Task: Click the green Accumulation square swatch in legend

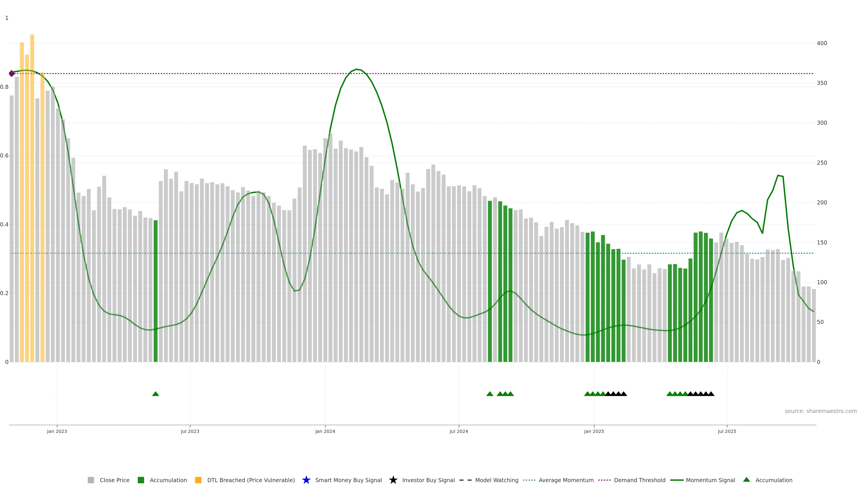Action: [141, 480]
